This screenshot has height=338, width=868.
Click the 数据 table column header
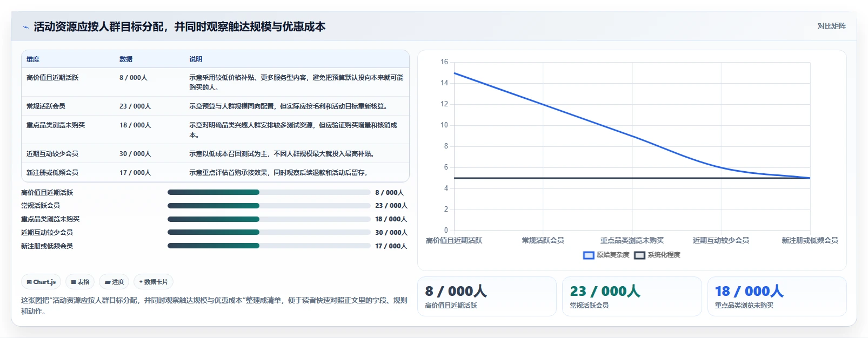pyautogui.click(x=126, y=59)
